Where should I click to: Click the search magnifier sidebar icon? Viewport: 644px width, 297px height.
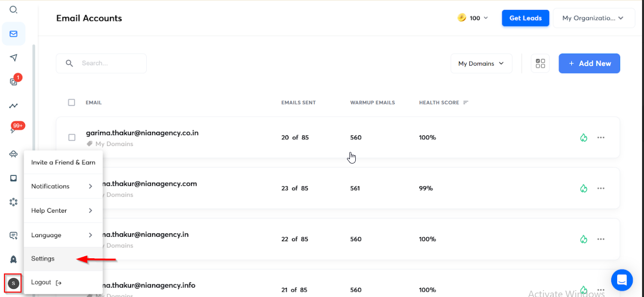(14, 10)
